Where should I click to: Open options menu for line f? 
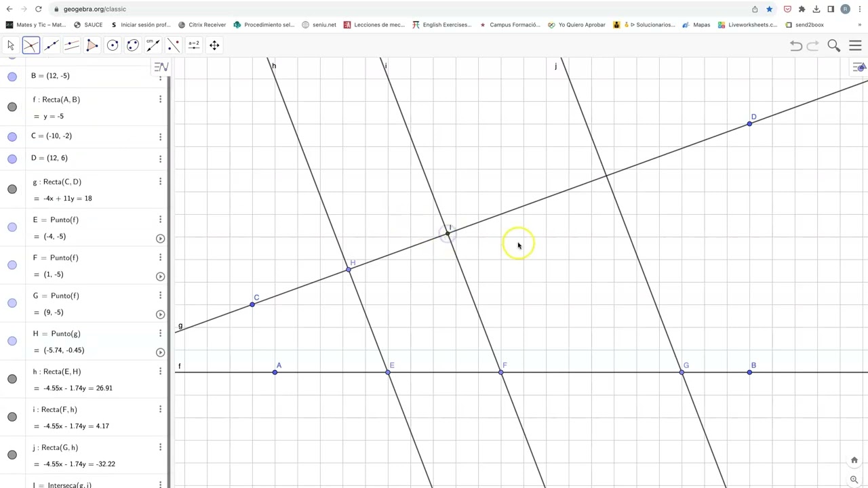click(160, 100)
